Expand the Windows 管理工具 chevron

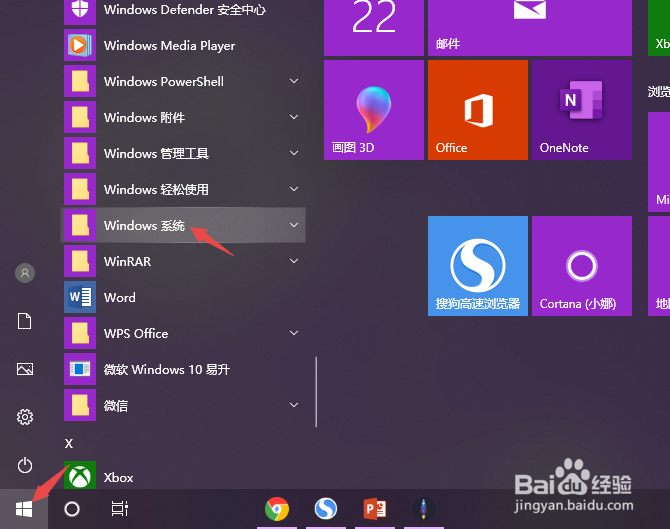click(294, 153)
